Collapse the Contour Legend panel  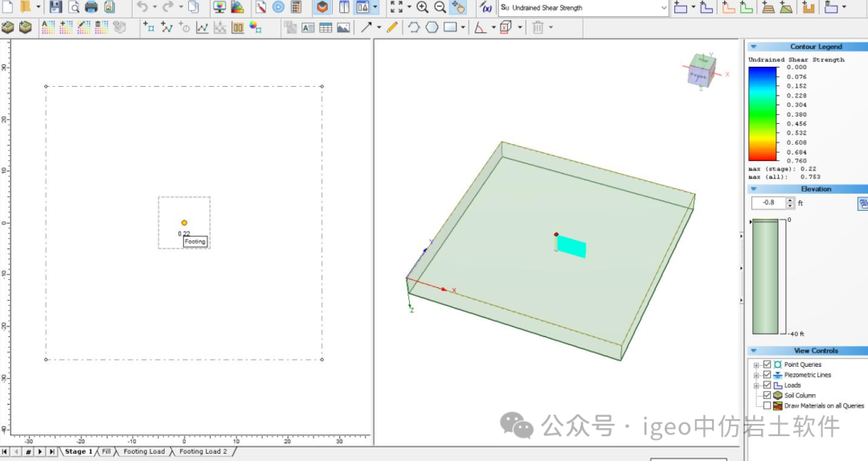tap(753, 47)
